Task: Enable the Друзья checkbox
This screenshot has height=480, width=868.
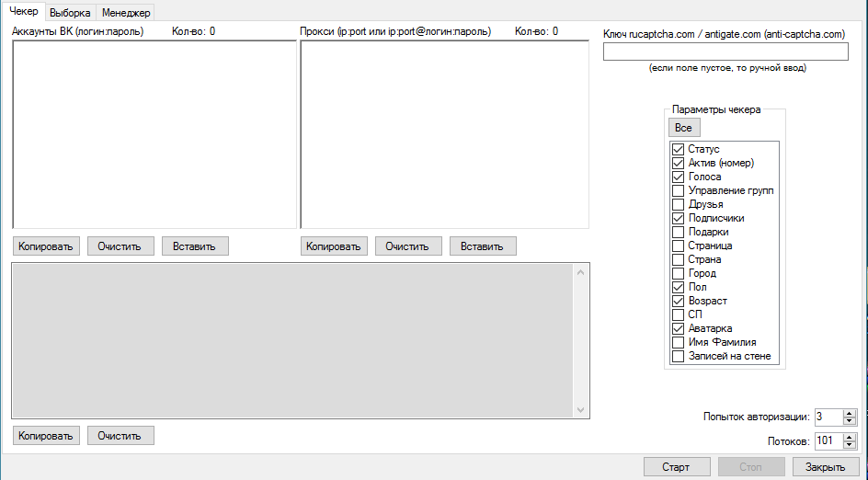Action: coord(679,204)
